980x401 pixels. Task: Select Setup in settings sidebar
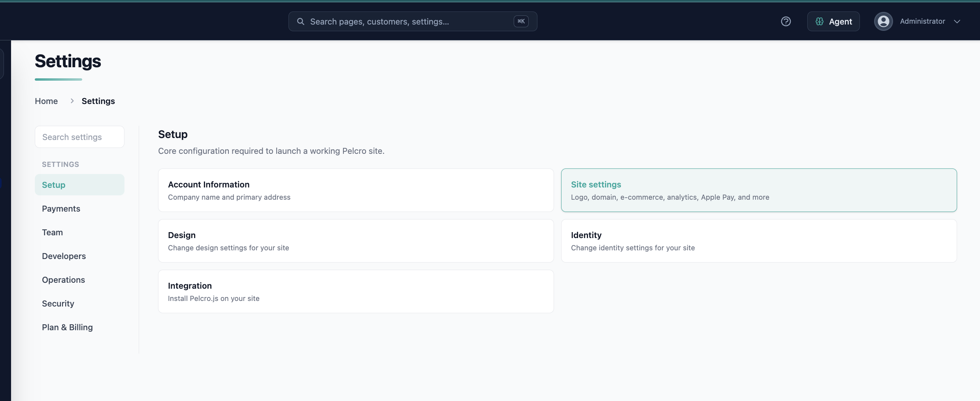point(79,185)
